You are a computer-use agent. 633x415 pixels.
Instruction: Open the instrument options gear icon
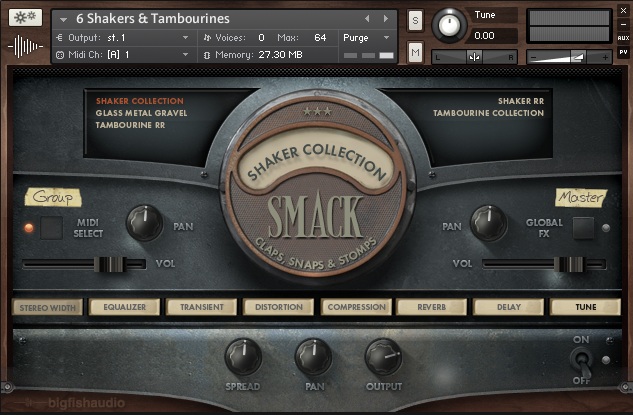pyautogui.click(x=25, y=17)
